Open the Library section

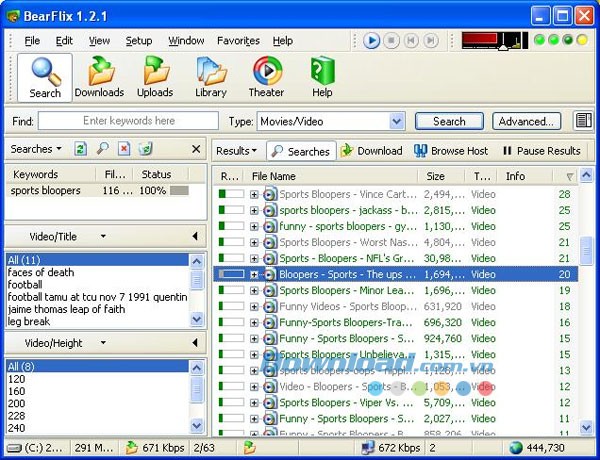tap(211, 77)
